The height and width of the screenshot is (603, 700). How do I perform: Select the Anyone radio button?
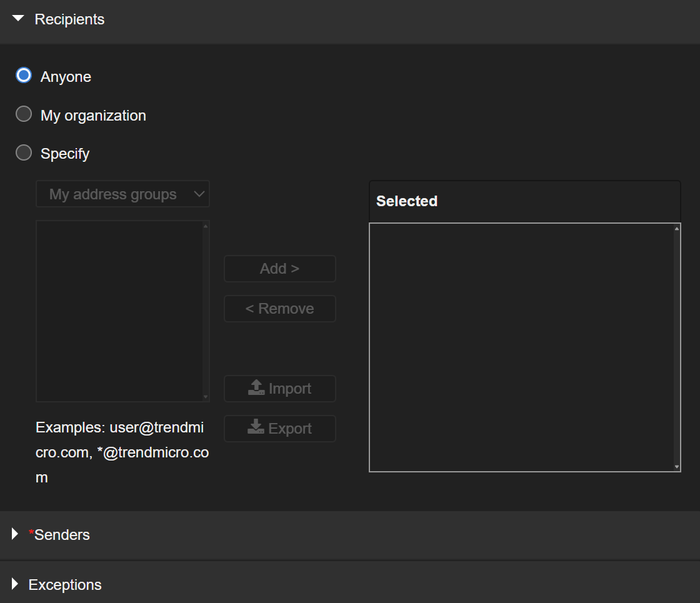(x=24, y=76)
